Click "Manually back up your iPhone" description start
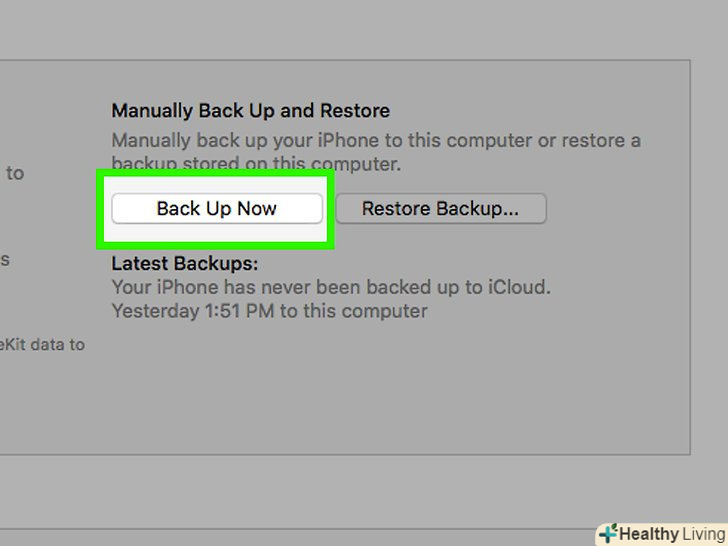 coord(241,140)
